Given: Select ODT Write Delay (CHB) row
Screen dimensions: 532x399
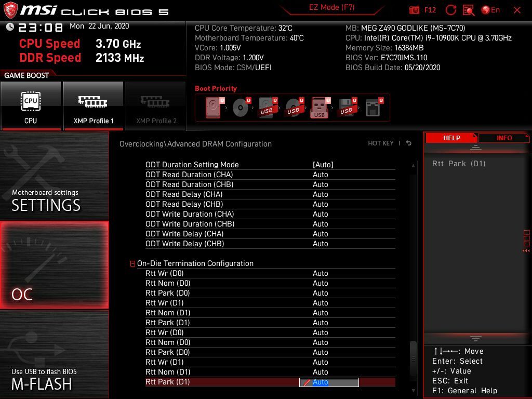Looking at the screenshot, I should (270, 243).
